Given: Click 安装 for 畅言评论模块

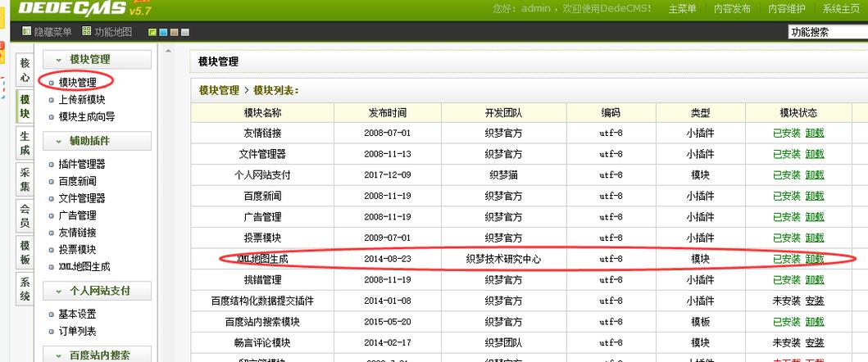Looking at the screenshot, I should pyautogui.click(x=815, y=342).
